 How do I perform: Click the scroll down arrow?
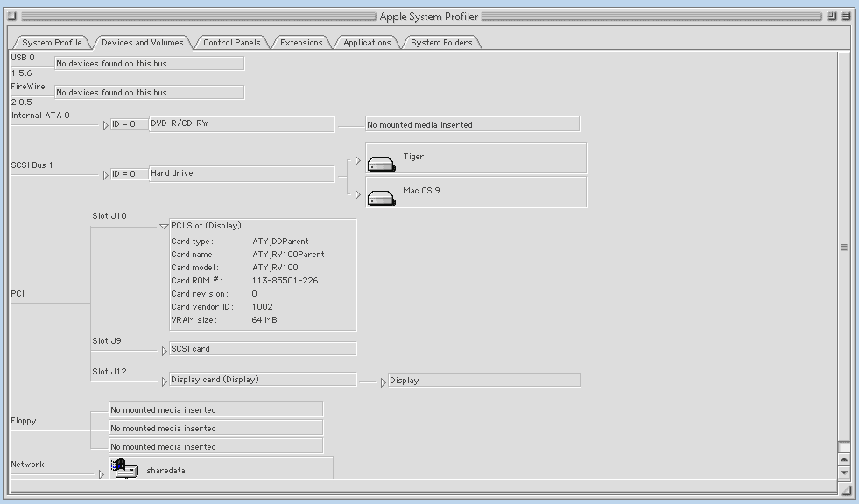tap(843, 472)
